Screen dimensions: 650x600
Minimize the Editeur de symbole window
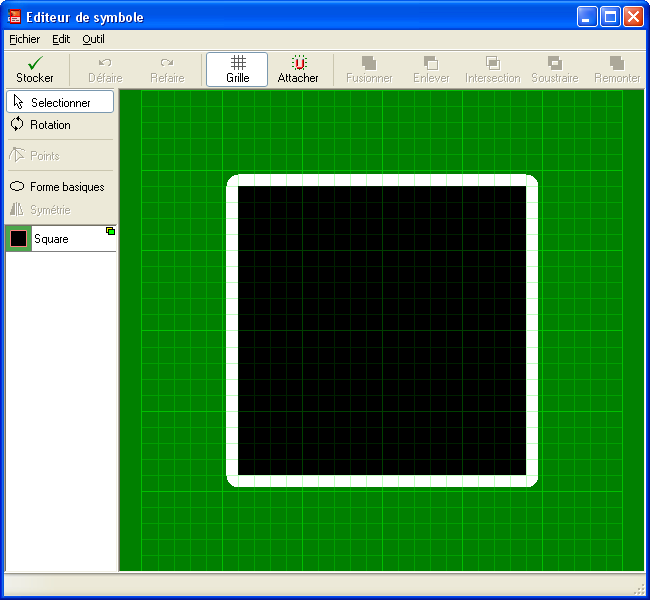[587, 17]
